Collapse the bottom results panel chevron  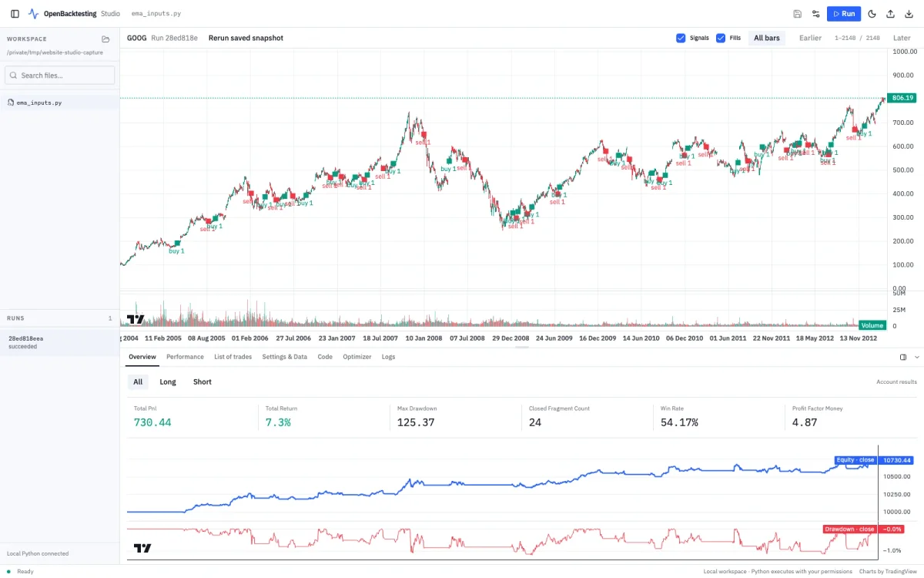tap(916, 357)
